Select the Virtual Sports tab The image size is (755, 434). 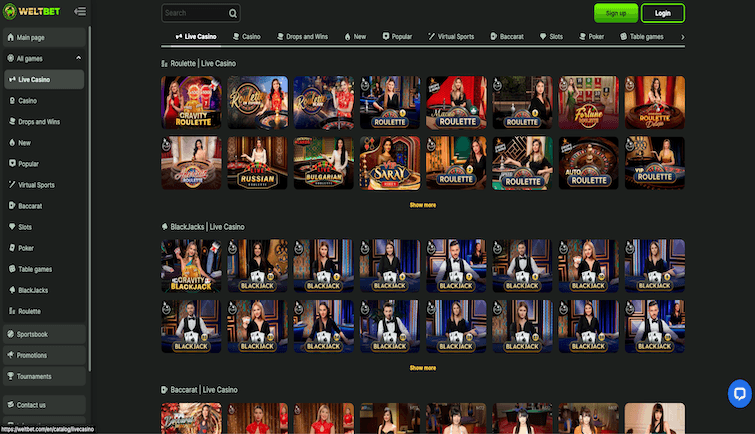pos(451,37)
